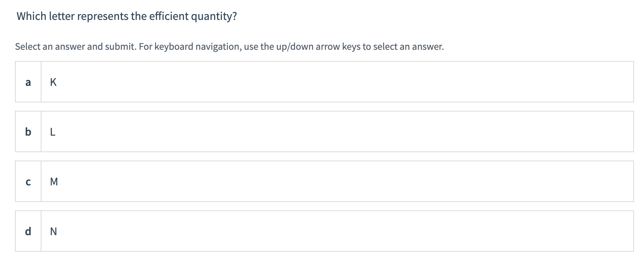Viewport: 644px width, 258px height.
Task: Click the letter d in the fourth option
Action: pos(27,231)
